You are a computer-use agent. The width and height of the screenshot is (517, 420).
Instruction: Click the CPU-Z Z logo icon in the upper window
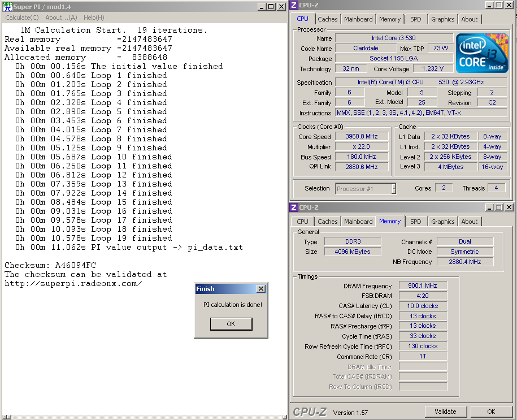click(x=294, y=5)
